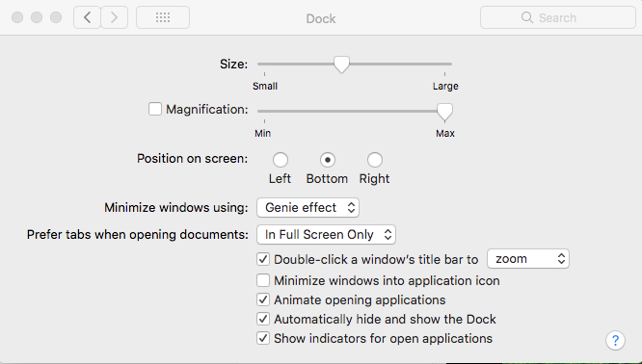This screenshot has width=642, height=364.
Task: Open the In Full Screen Only dropdown
Action: click(x=326, y=235)
